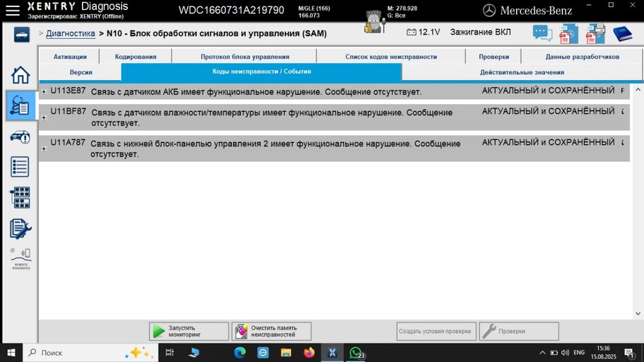The image size is (644, 362).
Task: Launch Remote Diagnosis from the sidebar
Action: pos(20,259)
